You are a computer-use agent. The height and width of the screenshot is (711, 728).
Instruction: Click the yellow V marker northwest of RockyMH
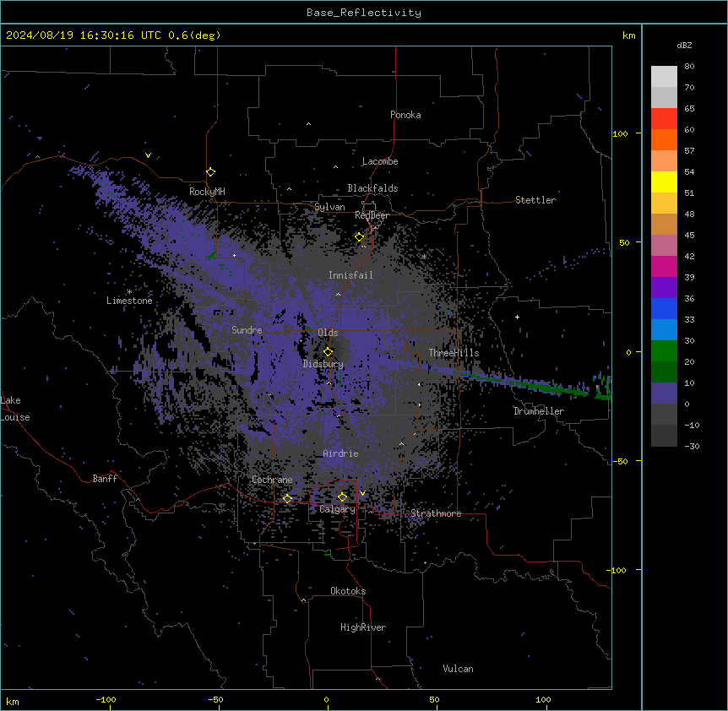(148, 155)
